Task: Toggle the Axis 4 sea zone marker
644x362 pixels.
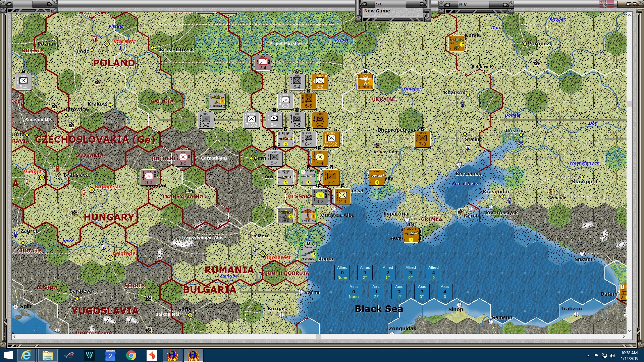Action: click(x=444, y=291)
